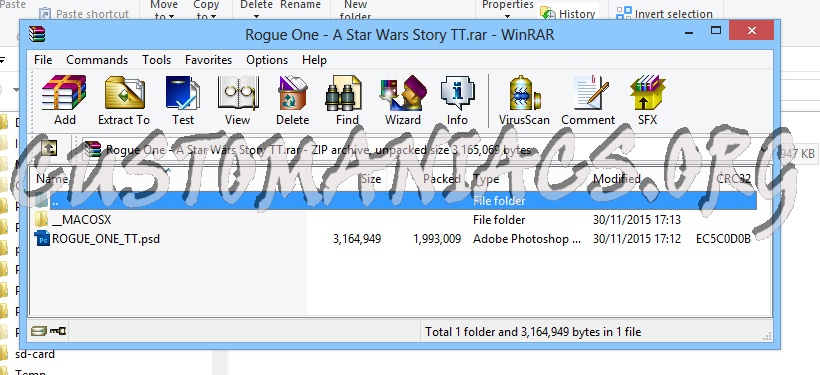
Task: Select the Extract To toolbar icon
Action: pyautogui.click(x=124, y=100)
